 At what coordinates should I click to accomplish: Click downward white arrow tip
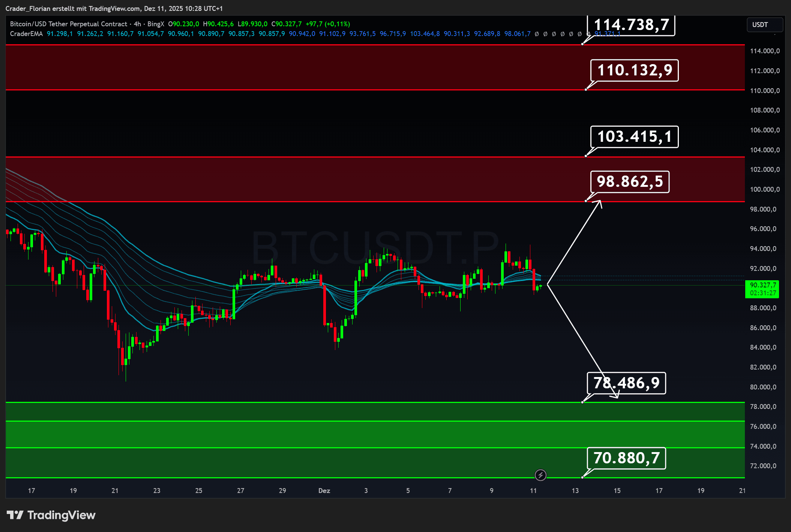[x=617, y=397]
